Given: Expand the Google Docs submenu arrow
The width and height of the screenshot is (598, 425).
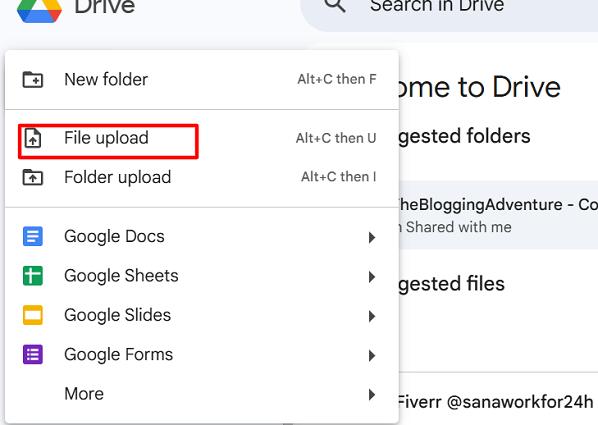Looking at the screenshot, I should pos(372,237).
